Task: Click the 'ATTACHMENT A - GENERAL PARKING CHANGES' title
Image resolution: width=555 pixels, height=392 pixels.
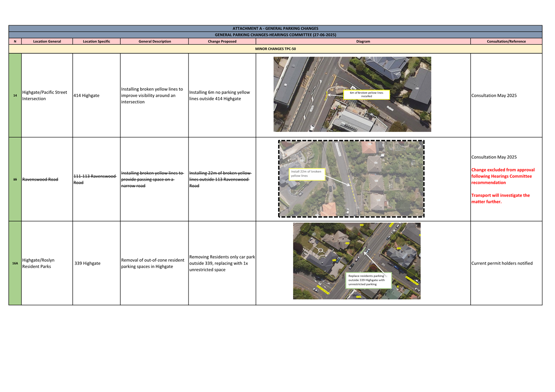Action: [275, 29]
